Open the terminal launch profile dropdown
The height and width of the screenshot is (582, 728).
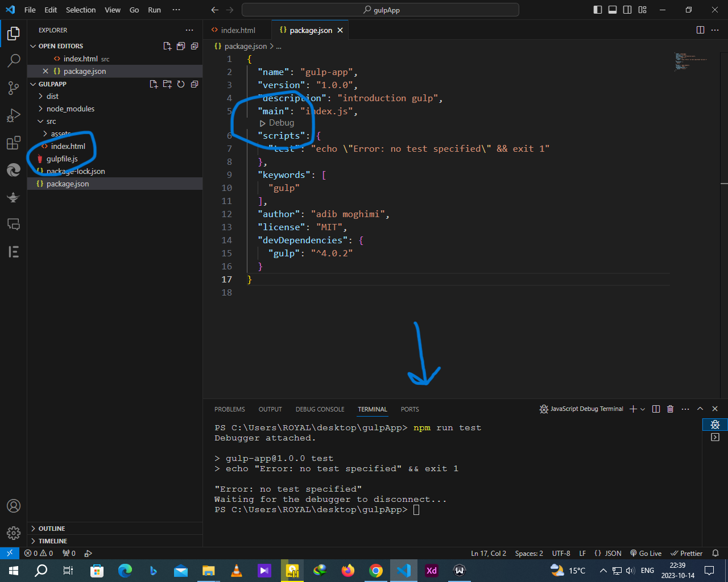tap(643, 409)
